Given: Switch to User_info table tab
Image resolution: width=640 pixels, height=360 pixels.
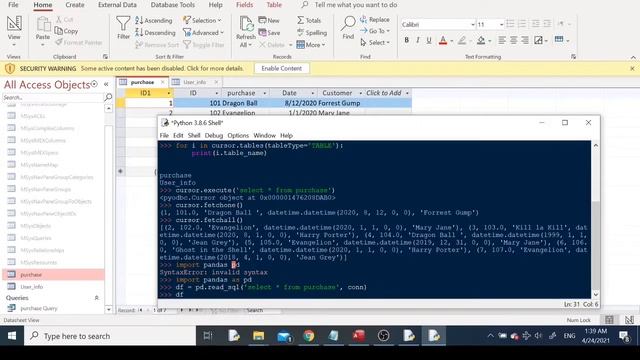Looking at the screenshot, I should coord(194,82).
